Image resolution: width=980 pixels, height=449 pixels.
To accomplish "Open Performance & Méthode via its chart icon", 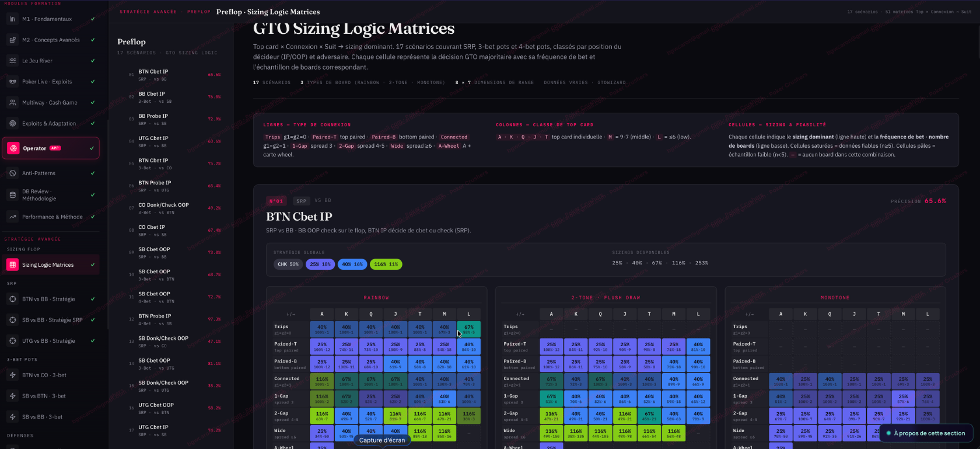I will coord(13,217).
